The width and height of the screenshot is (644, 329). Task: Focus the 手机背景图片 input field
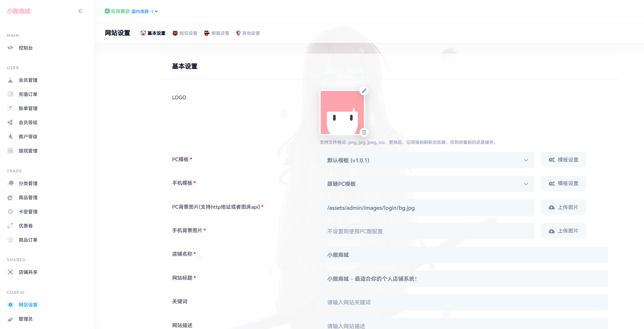pos(427,231)
